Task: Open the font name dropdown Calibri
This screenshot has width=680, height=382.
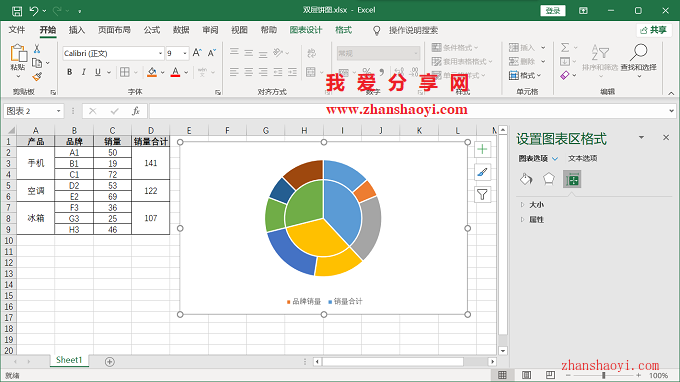Action: [160, 53]
